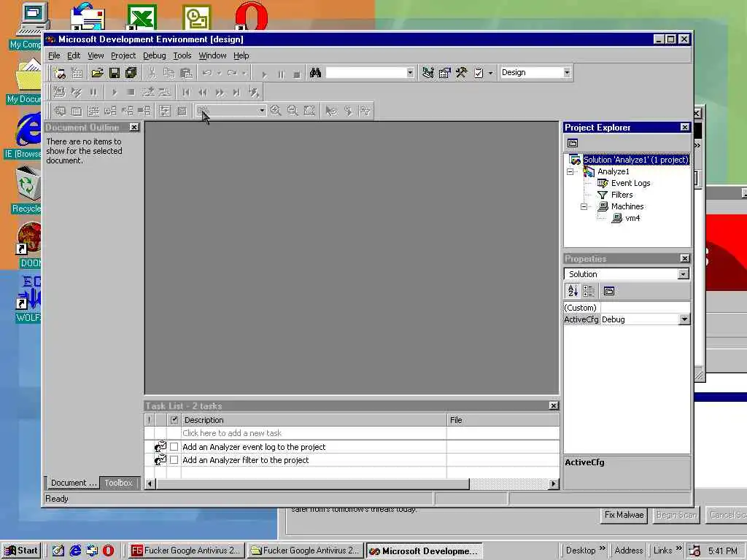Viewport: 747px width, 560px height.
Task: Open the zoom percentage dropdown
Action: coord(262,111)
